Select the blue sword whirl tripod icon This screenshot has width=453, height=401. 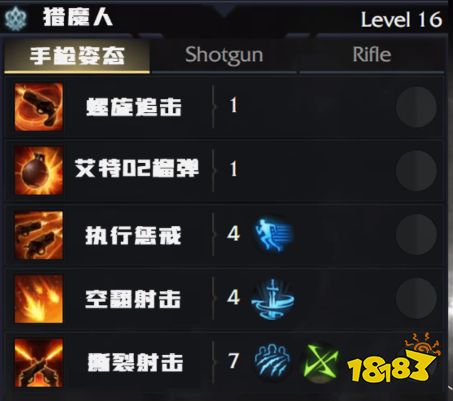pyautogui.click(x=273, y=299)
